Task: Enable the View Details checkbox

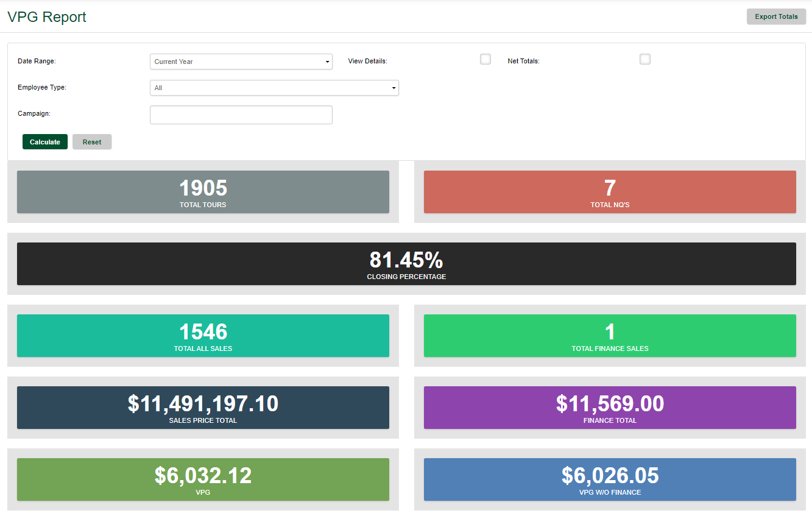Action: click(485, 59)
